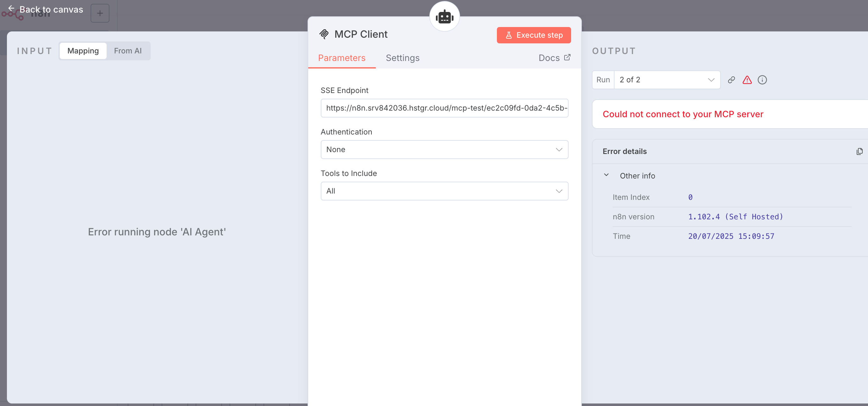The height and width of the screenshot is (406, 868).
Task: Click the Authentication label
Action: point(346,132)
